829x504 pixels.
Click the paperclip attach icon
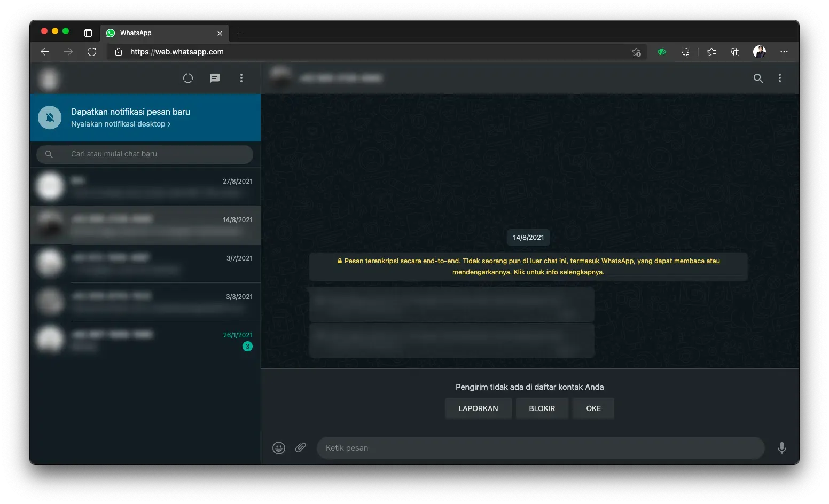point(301,447)
